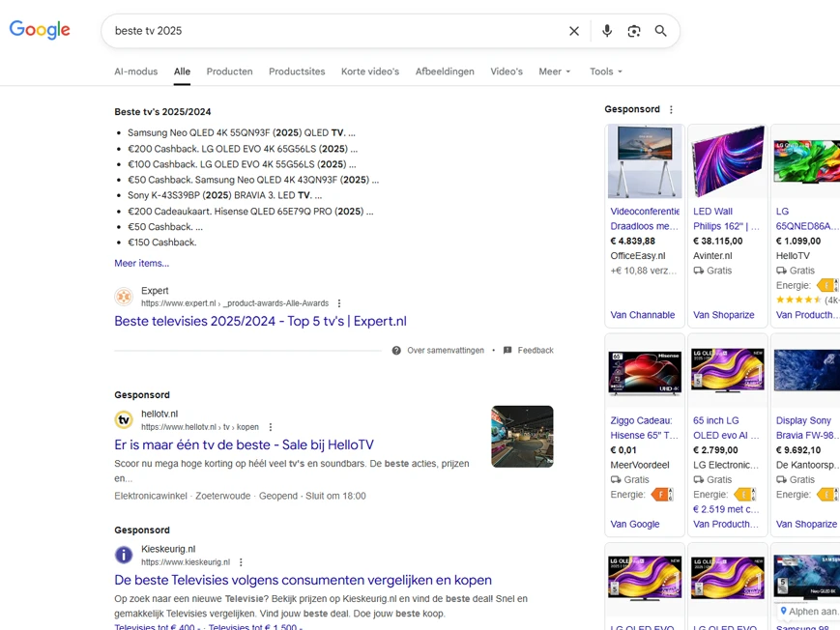The height and width of the screenshot is (630, 840).
Task: Open search by image camera icon
Action: pyautogui.click(x=634, y=31)
